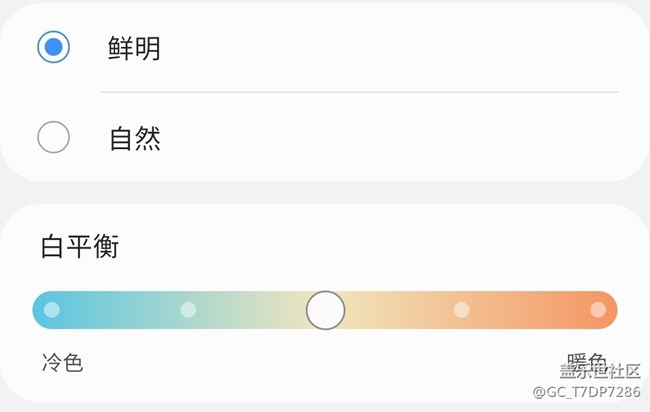Click the fourth dot on the slider
The image size is (650, 412).
(x=461, y=310)
